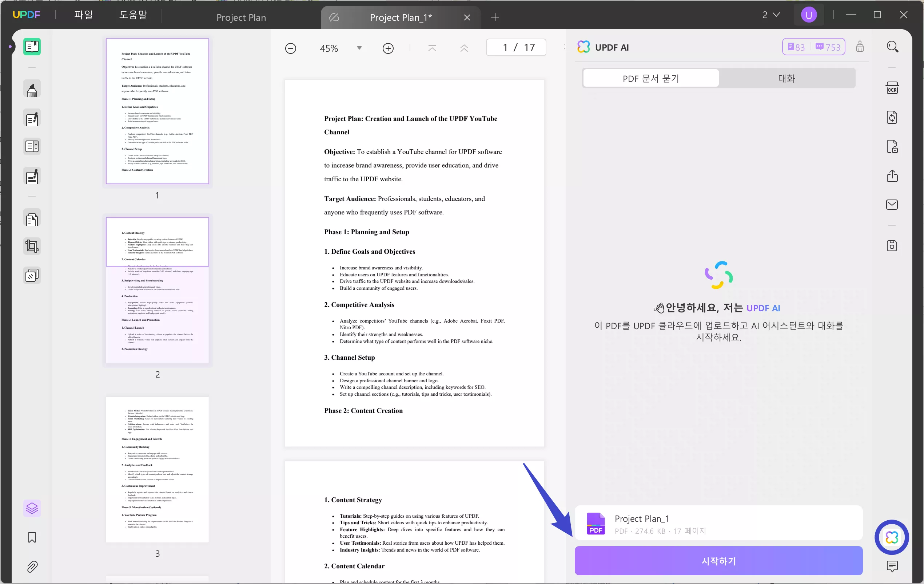Viewport: 924px width, 584px height.
Task: Expand the open windows count dropdown
Action: point(770,15)
